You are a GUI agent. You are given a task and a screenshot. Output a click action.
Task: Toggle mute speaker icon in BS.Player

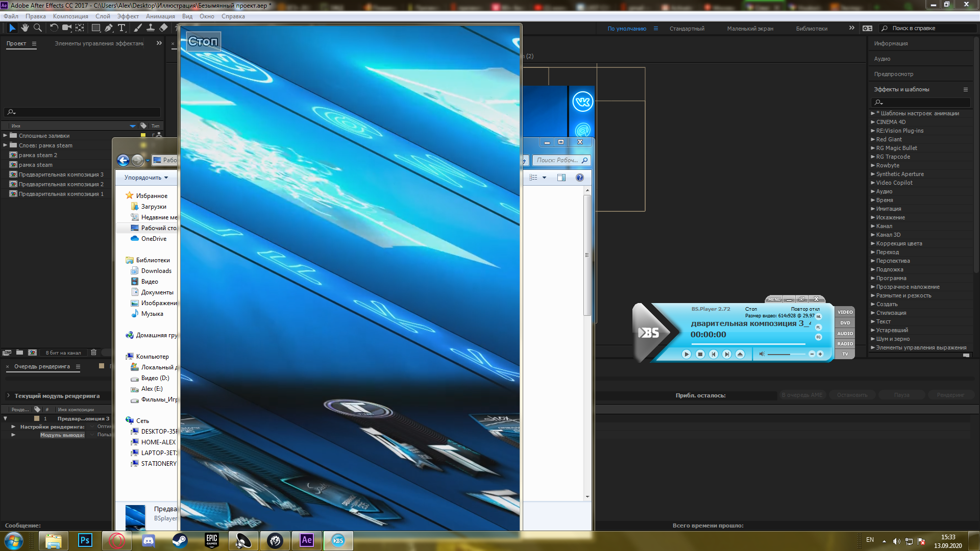pyautogui.click(x=762, y=354)
